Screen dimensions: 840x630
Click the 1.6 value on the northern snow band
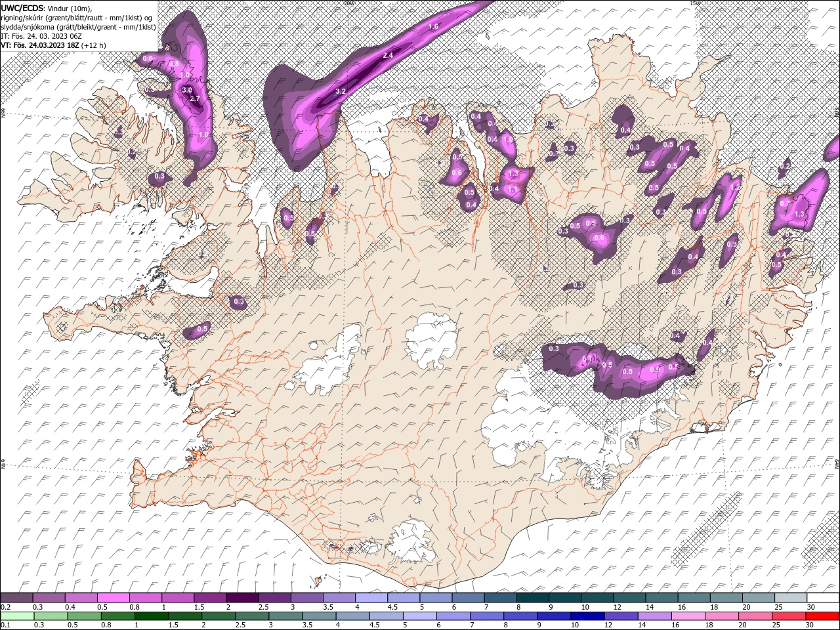tap(433, 27)
